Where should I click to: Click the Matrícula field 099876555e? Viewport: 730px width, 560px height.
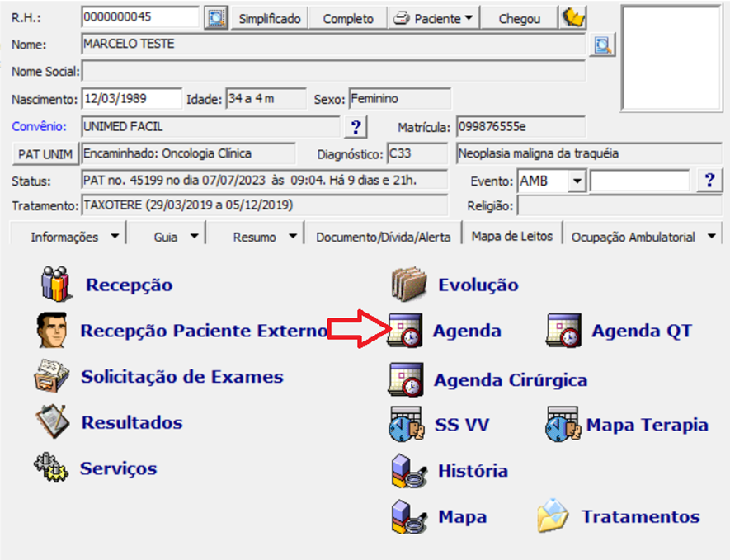520,127
